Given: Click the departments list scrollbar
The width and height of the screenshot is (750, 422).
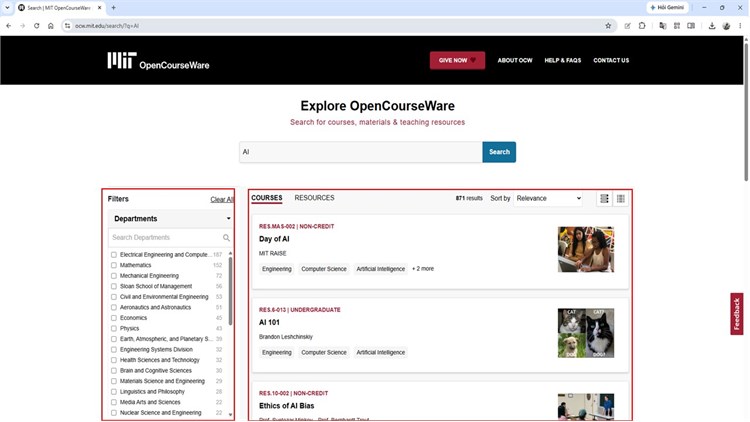Looking at the screenshot, I should click(231, 291).
